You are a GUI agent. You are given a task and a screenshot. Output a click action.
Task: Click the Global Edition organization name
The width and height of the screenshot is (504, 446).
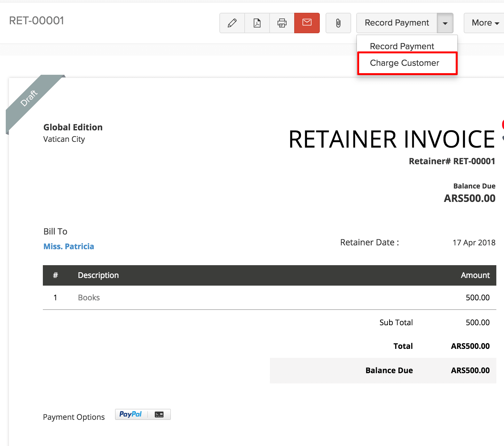pyautogui.click(x=73, y=127)
